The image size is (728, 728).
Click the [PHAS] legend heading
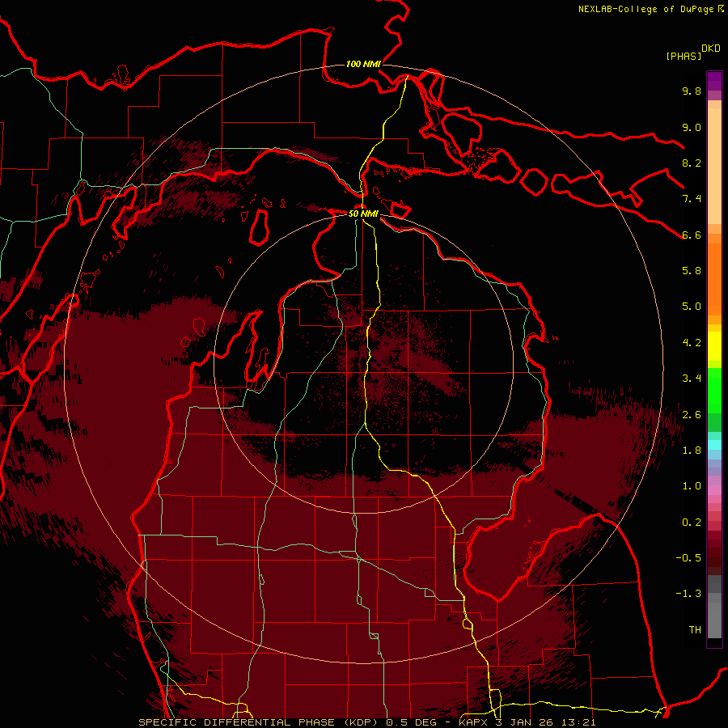(x=684, y=56)
